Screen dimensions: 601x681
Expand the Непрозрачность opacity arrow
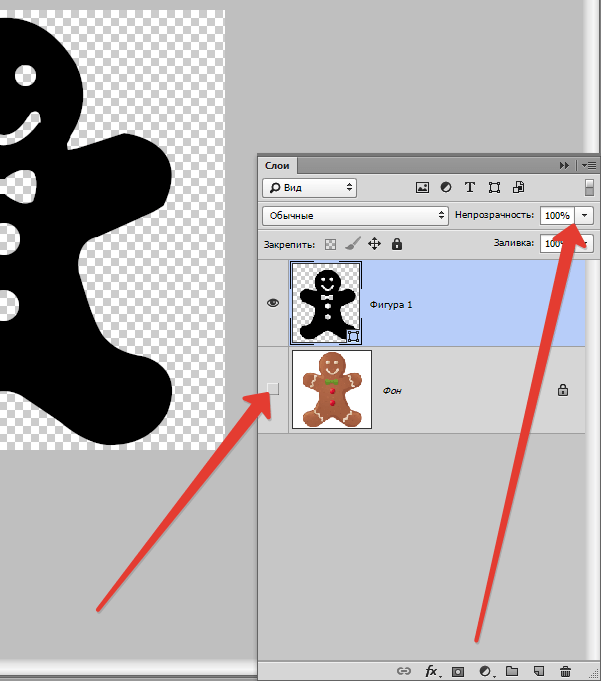(584, 215)
